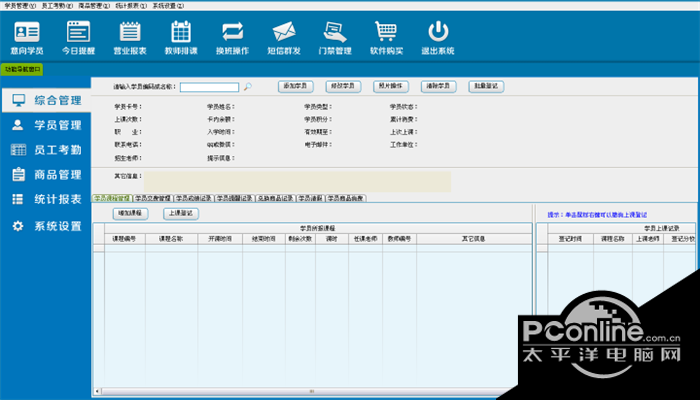Viewport: 700px width, 400px height.
Task: Click the 上课签记 button
Action: [x=181, y=214]
